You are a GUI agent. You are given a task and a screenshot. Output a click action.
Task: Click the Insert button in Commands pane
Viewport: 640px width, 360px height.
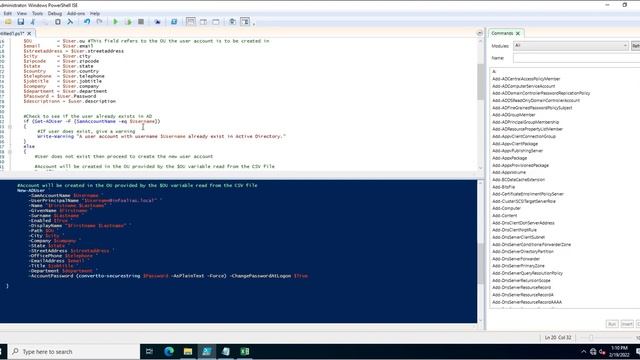tap(627, 324)
